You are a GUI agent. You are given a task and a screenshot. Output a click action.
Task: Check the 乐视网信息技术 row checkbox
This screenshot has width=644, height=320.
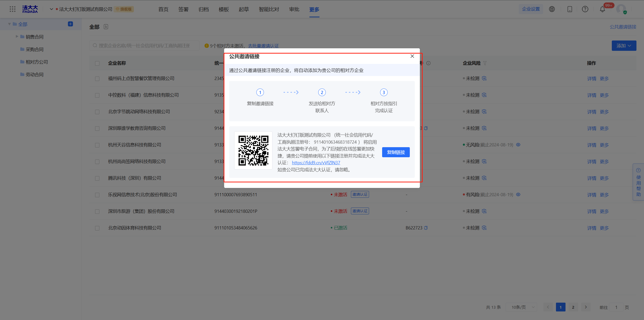click(97, 195)
